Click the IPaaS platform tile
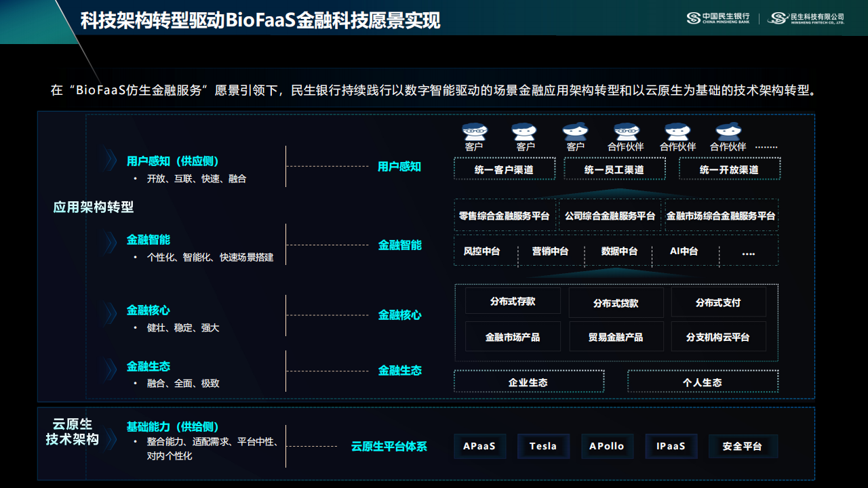 [x=671, y=446]
